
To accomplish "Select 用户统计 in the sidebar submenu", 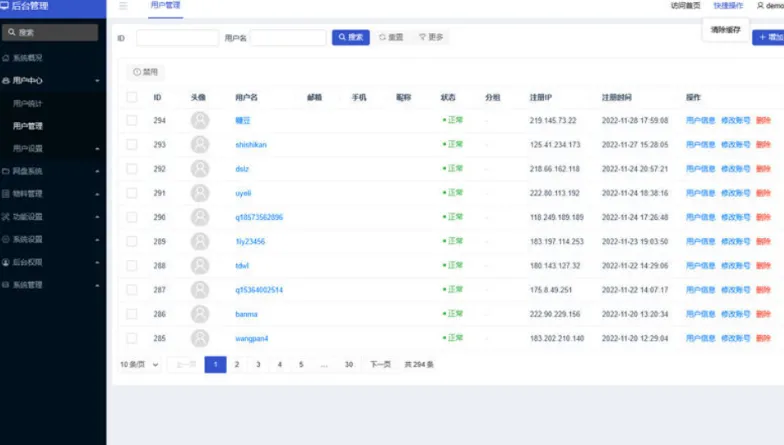I will 28,103.
